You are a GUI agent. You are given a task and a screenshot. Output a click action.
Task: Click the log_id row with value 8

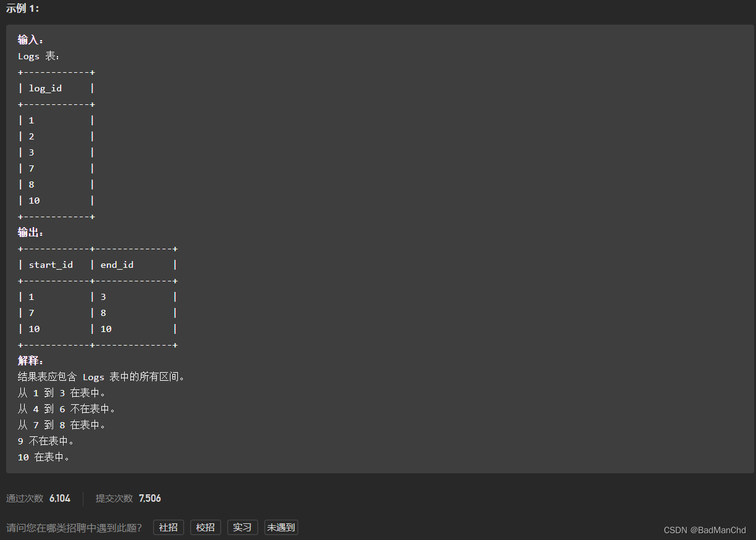[56, 185]
